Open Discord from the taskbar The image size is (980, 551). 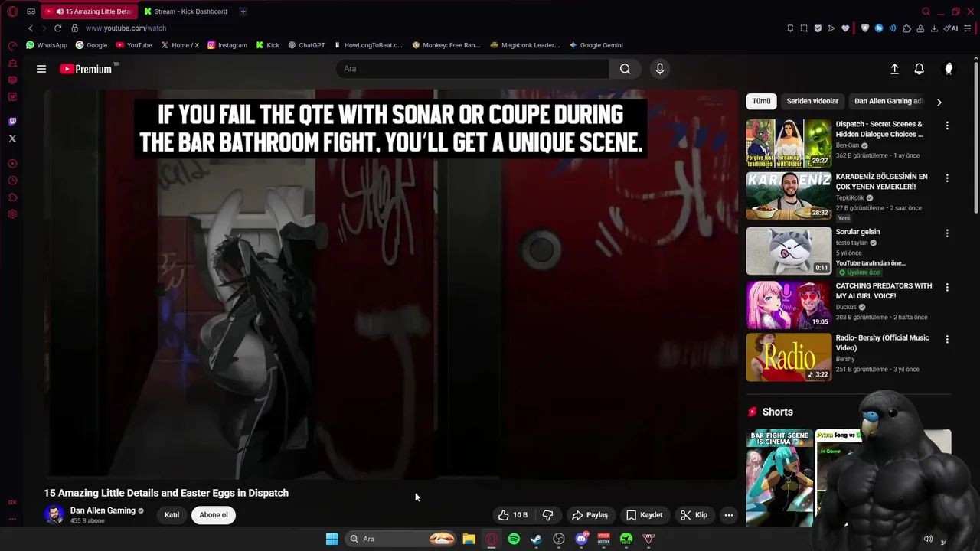pos(581,539)
